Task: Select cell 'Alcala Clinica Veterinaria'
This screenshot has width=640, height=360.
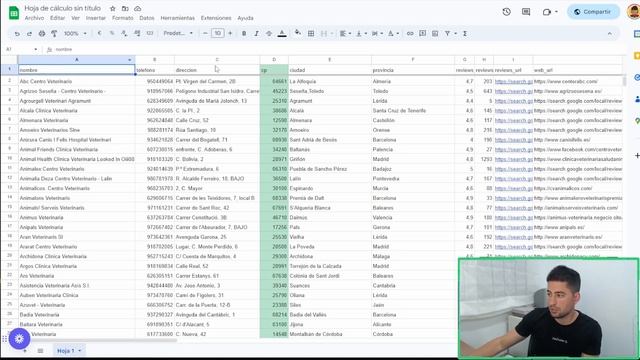Action: pos(77,111)
